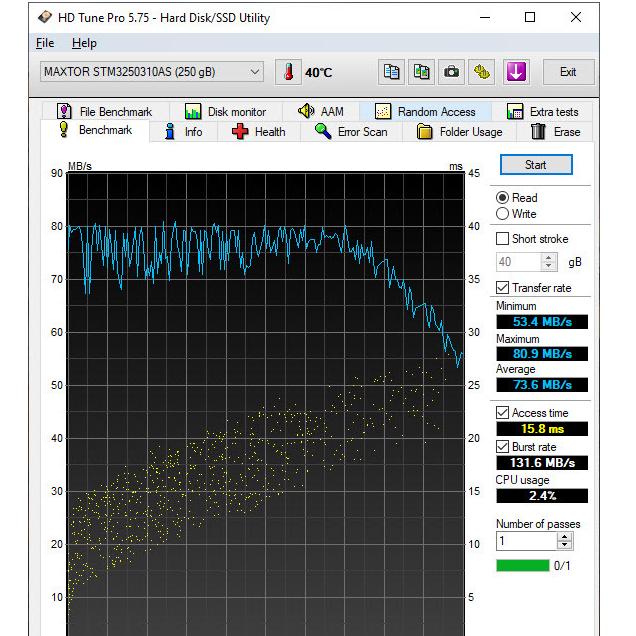Open the Help menu
636x636 pixels.
tap(85, 43)
